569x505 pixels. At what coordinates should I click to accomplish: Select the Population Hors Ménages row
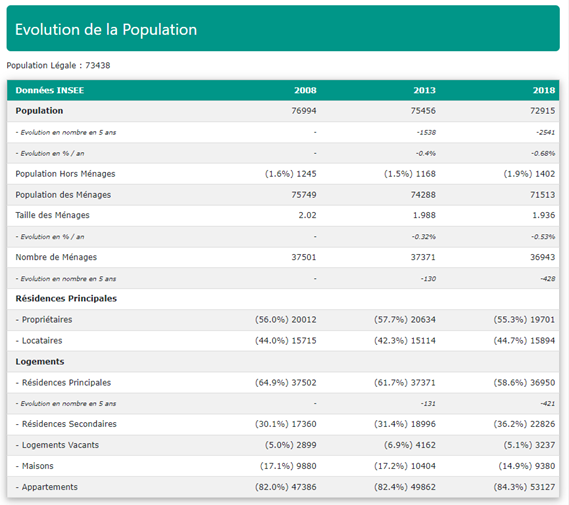pos(283,174)
